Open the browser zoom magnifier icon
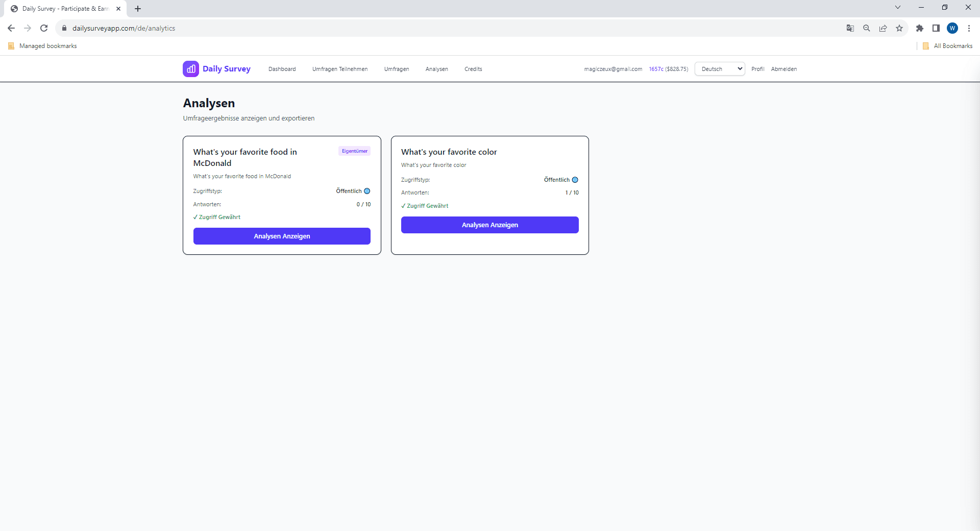This screenshot has width=980, height=531. pos(867,28)
